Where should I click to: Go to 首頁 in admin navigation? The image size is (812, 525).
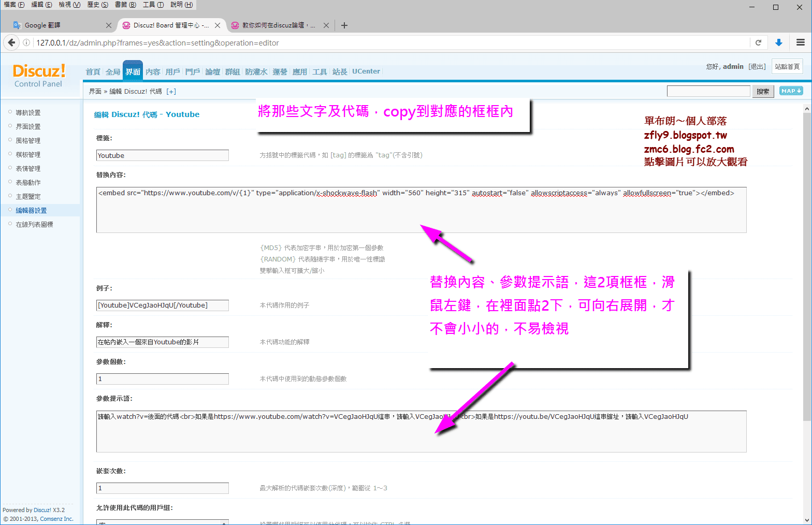[x=93, y=72]
